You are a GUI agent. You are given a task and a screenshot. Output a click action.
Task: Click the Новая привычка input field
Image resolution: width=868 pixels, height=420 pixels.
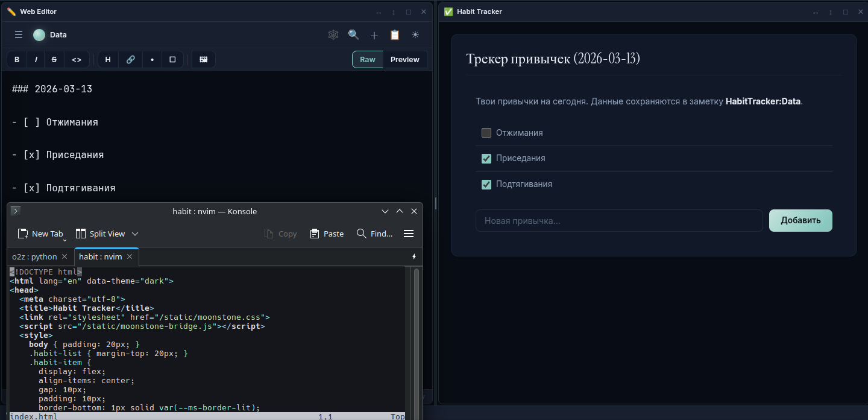click(x=619, y=220)
